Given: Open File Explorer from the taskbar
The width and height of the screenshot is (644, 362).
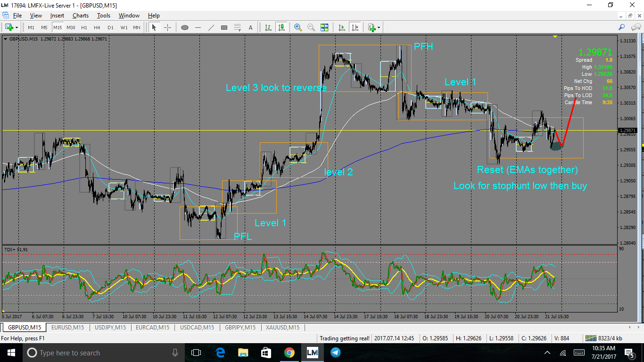Looking at the screenshot, I should 243,353.
